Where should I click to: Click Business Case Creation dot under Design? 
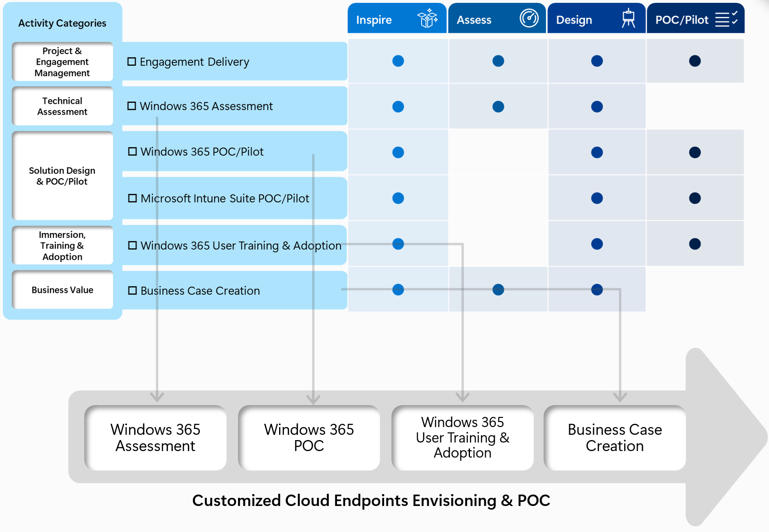point(597,290)
